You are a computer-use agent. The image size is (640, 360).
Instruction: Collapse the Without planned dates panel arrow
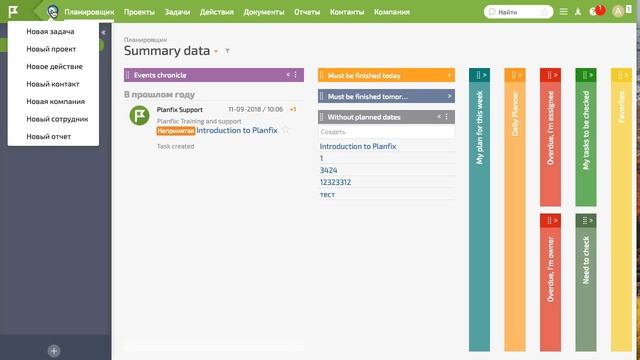point(439,117)
